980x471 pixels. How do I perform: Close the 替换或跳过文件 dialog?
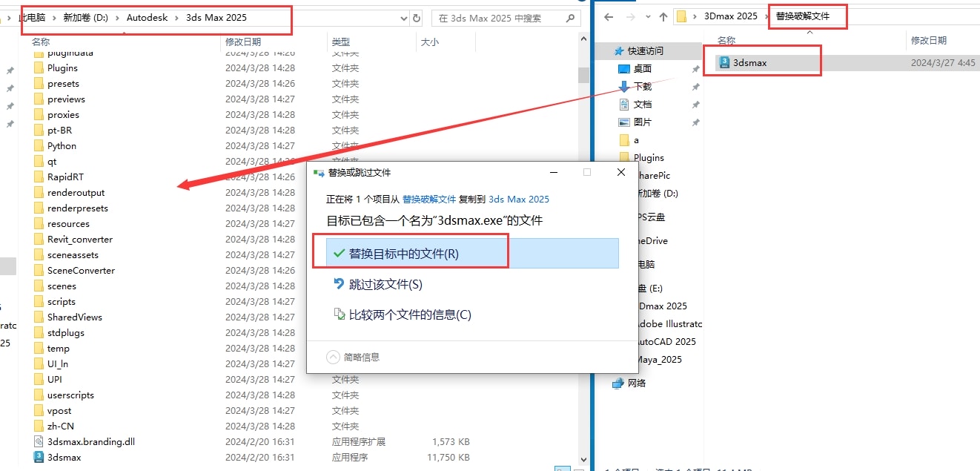tap(621, 172)
